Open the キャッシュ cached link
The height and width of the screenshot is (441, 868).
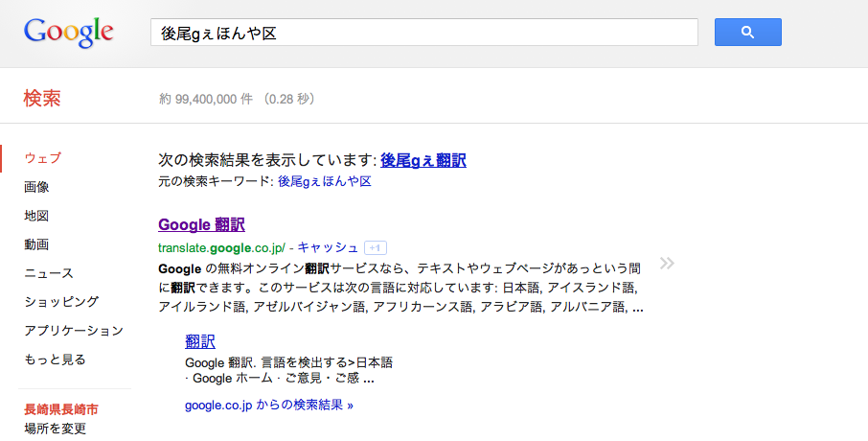click(329, 247)
